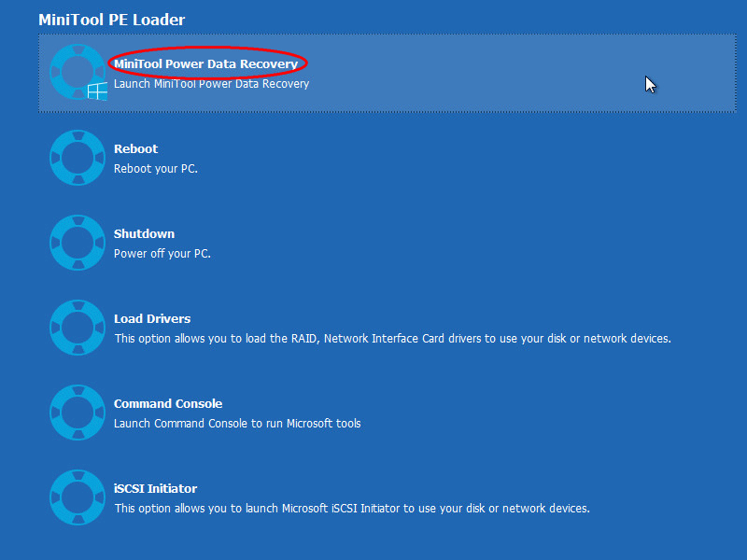
Task: Click the 'Power off your PC.' description
Action: point(162,253)
